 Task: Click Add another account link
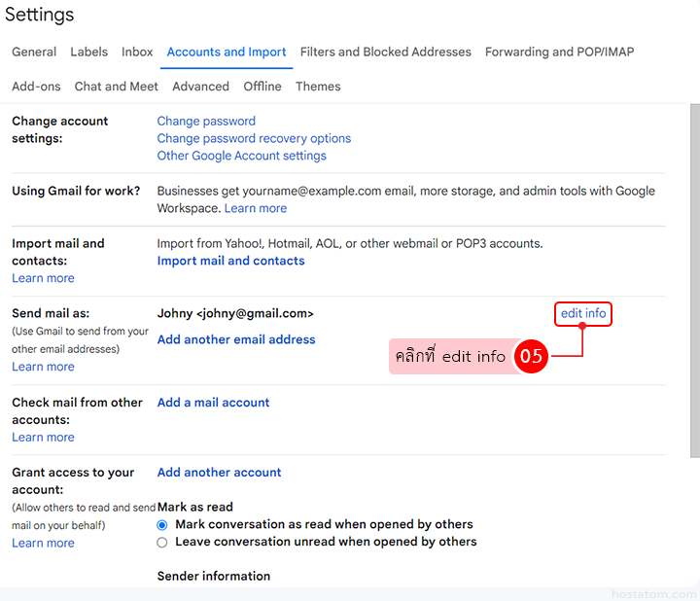(x=219, y=473)
